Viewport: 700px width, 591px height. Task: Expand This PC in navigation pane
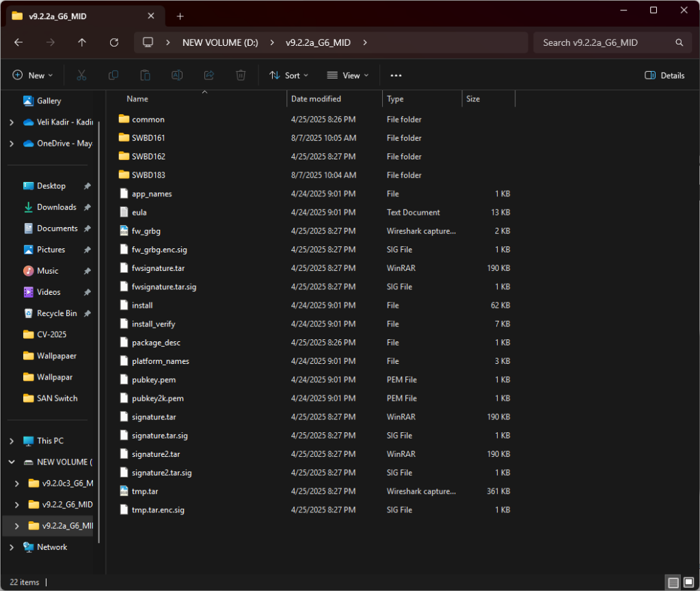click(12, 441)
